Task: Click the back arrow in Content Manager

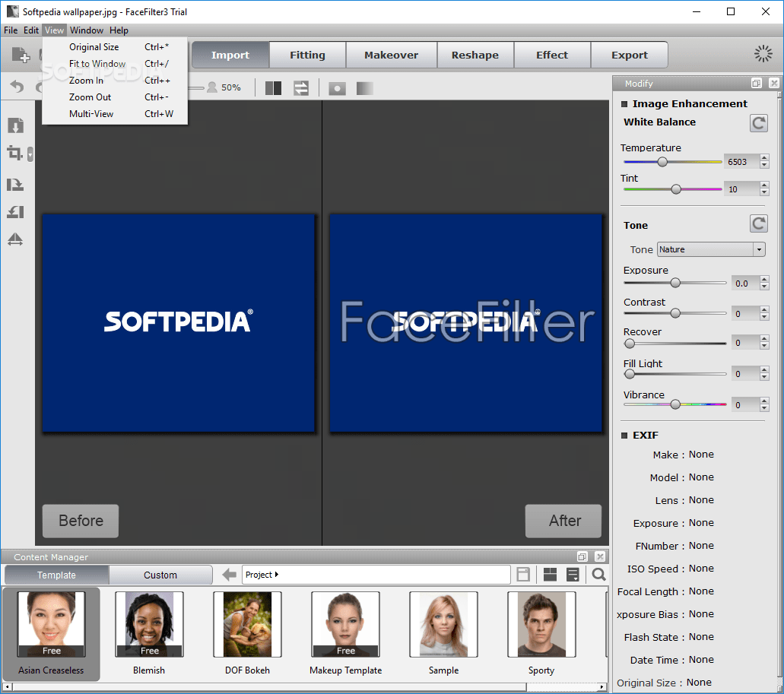Action: (x=229, y=575)
